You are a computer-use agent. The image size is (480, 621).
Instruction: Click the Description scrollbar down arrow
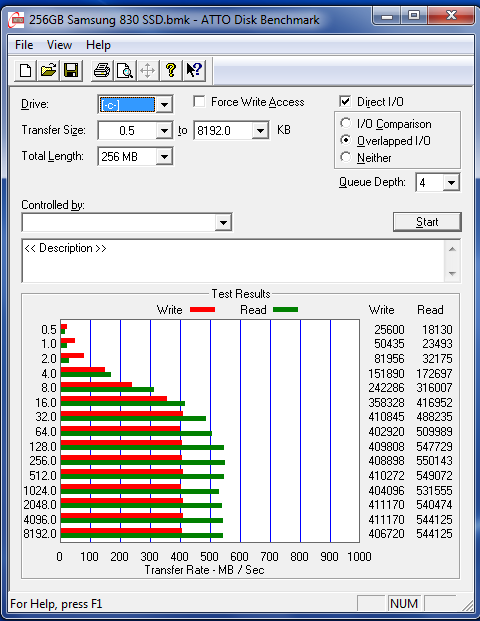point(452,274)
